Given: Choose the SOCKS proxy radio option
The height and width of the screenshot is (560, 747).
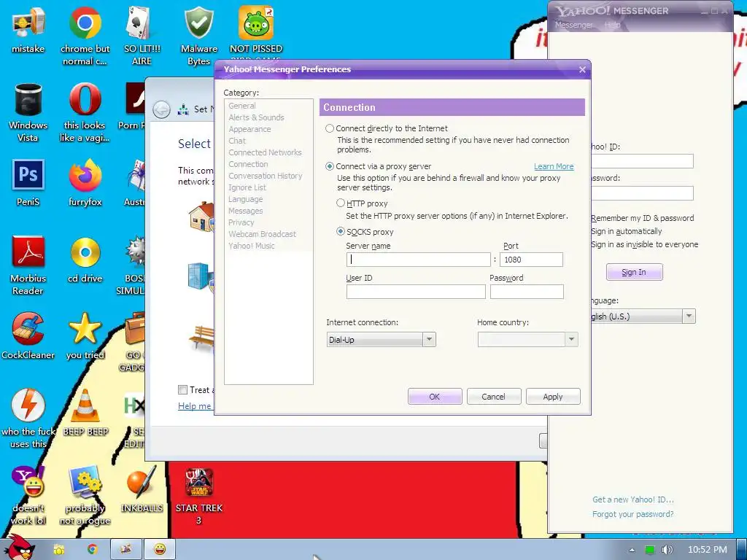Looking at the screenshot, I should [x=340, y=231].
